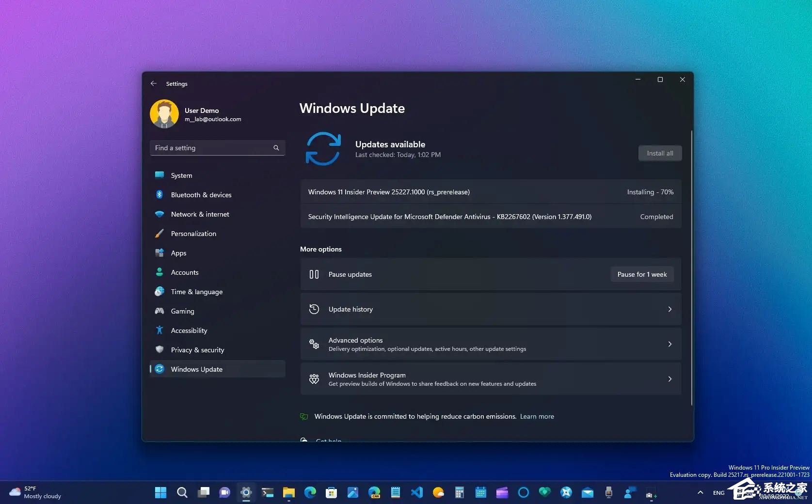The width and height of the screenshot is (812, 504).
Task: Open the Weather app on the taskbar
Action: tap(438, 492)
